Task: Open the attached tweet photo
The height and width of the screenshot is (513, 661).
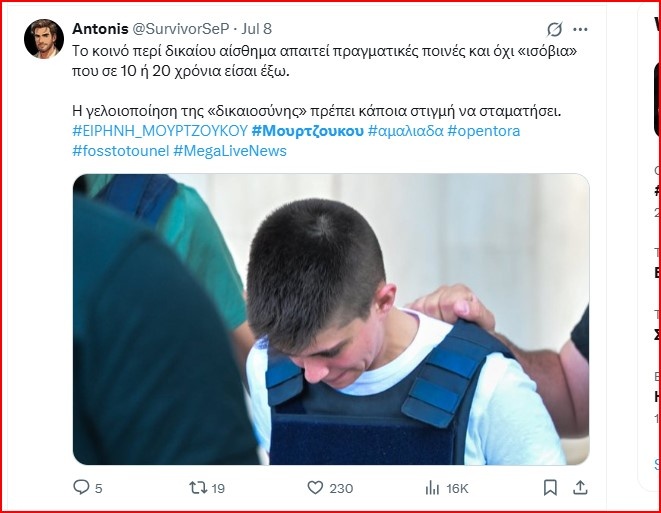Action: pyautogui.click(x=331, y=319)
